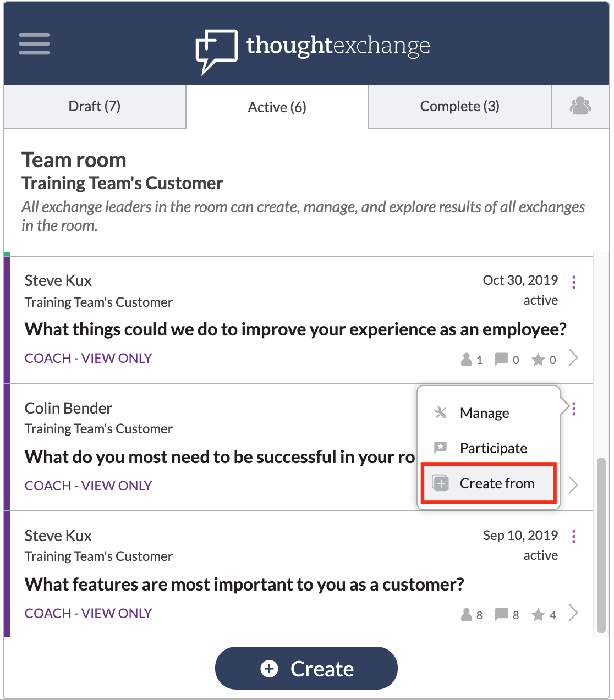
Task: Click the "Training Team's Customer" room subtitle heading
Action: 122,183
